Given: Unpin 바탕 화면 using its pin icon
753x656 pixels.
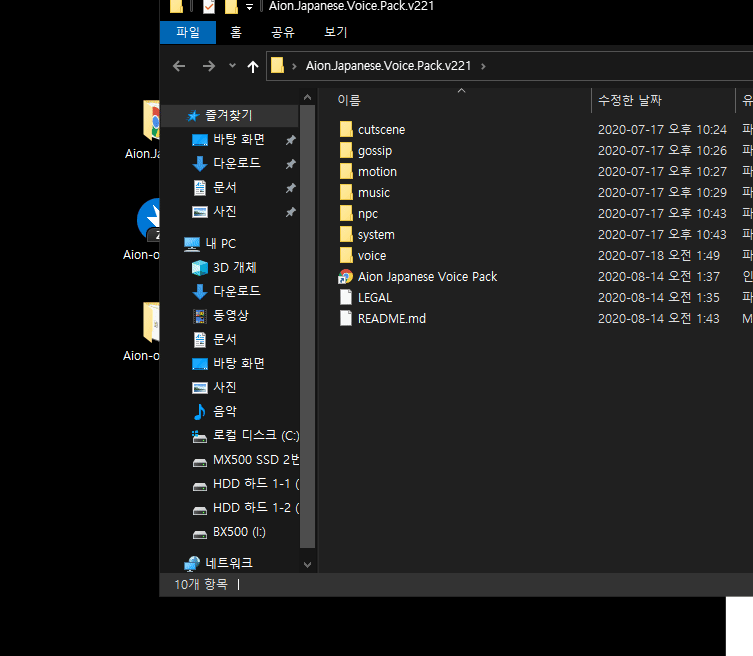Looking at the screenshot, I should [290, 140].
